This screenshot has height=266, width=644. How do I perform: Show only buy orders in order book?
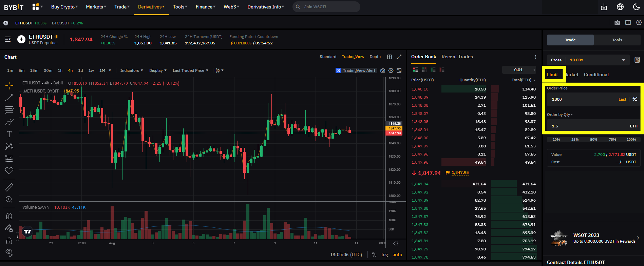click(x=433, y=70)
